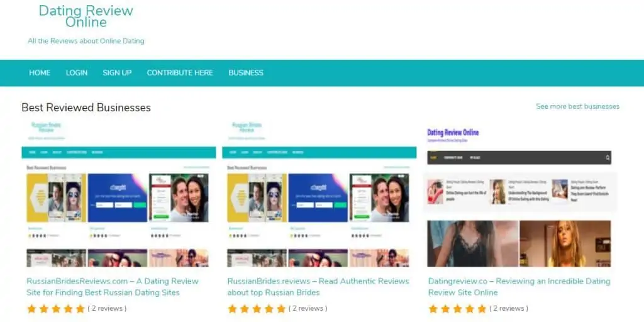Click search magnifier icon in Datingreview.co thumbnail
This screenshot has width=644, height=322.
[608, 158]
